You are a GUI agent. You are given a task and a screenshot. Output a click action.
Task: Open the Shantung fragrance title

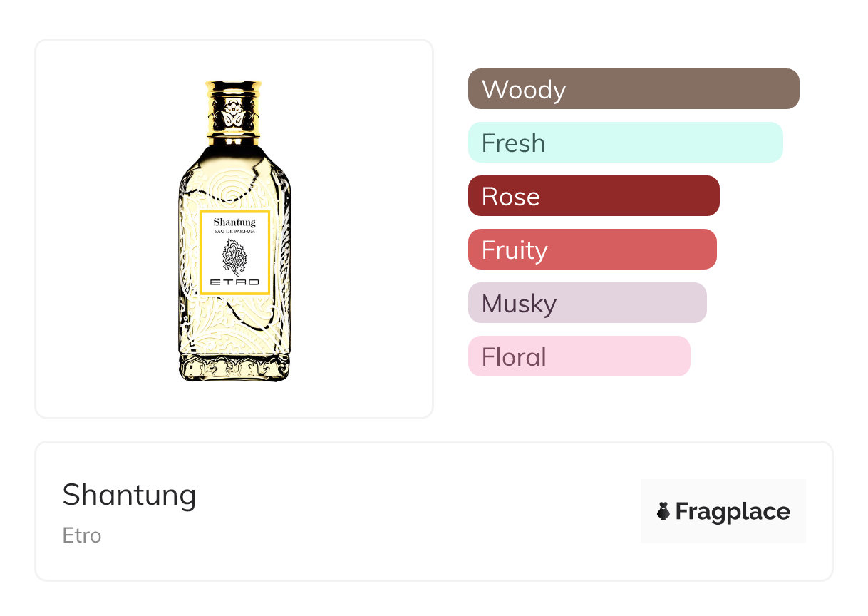(x=129, y=495)
